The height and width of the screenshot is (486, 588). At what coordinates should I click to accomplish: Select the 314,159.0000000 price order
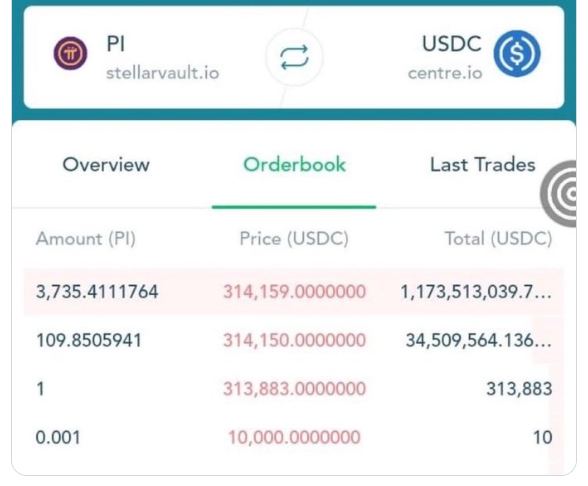pos(294,292)
